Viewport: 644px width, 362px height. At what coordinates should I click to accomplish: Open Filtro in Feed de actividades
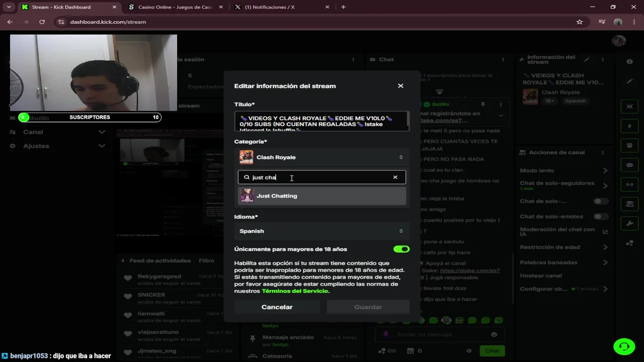point(206,261)
